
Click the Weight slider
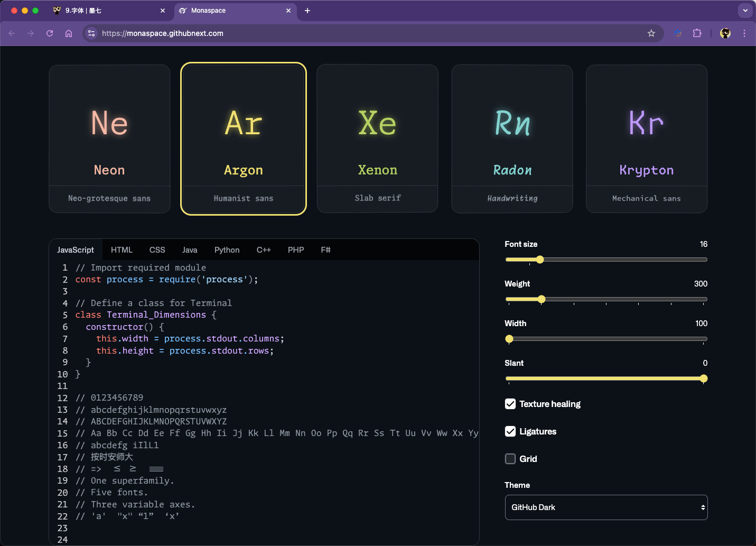(606, 299)
